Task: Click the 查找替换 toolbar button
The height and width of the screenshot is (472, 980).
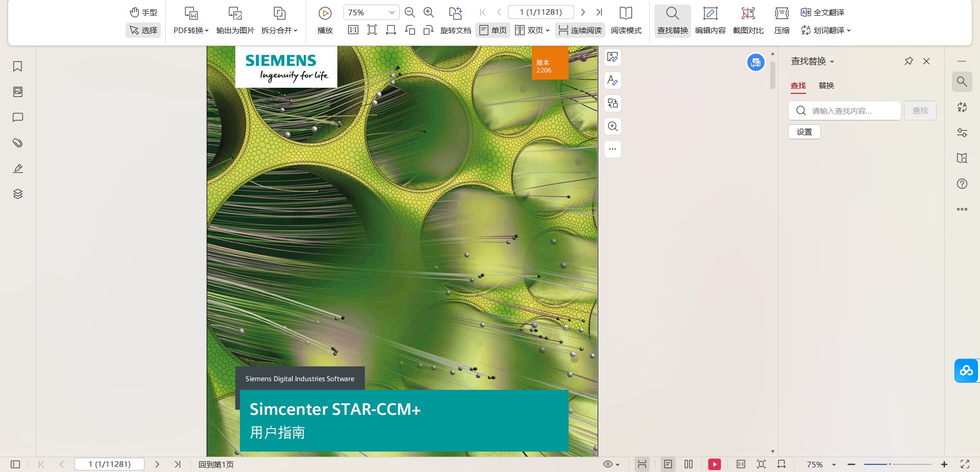Action: point(673,21)
